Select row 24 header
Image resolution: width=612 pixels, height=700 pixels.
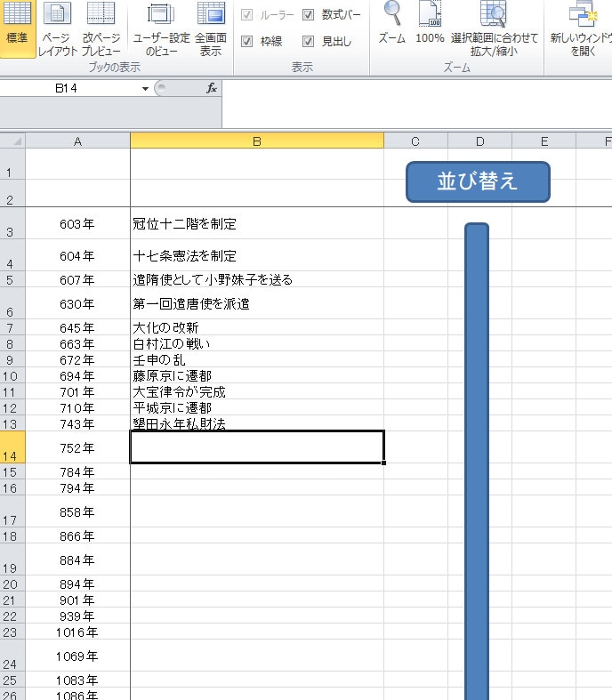12,656
